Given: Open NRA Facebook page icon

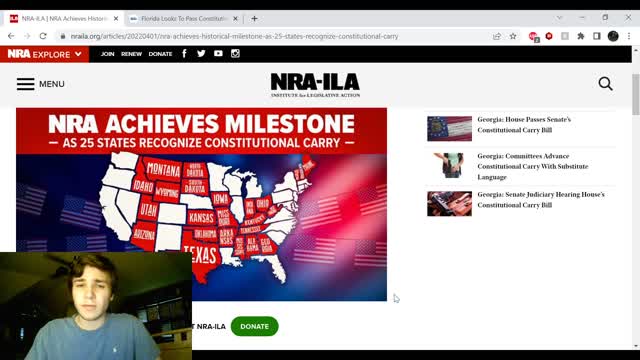Looking at the screenshot, I should coord(184,54).
